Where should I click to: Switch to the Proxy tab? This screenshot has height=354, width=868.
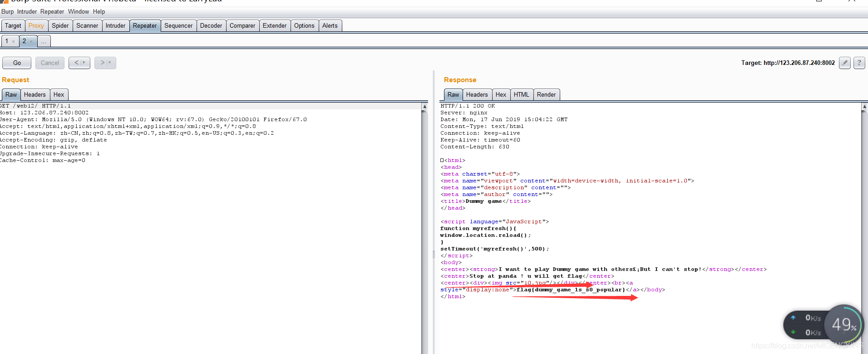click(x=36, y=26)
